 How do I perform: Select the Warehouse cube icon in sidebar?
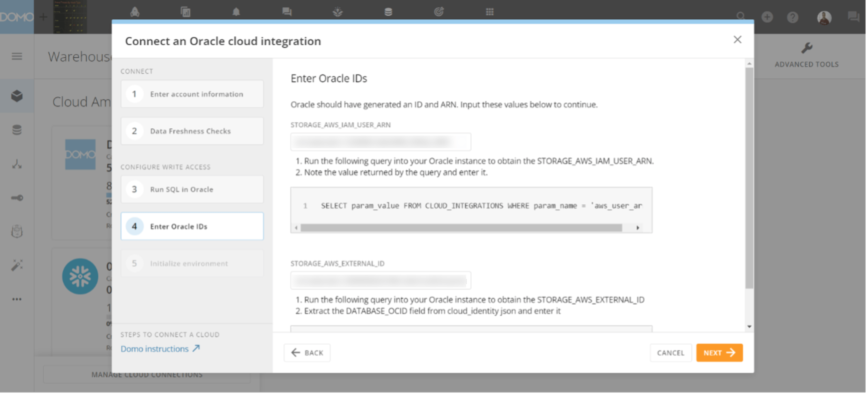point(17,96)
